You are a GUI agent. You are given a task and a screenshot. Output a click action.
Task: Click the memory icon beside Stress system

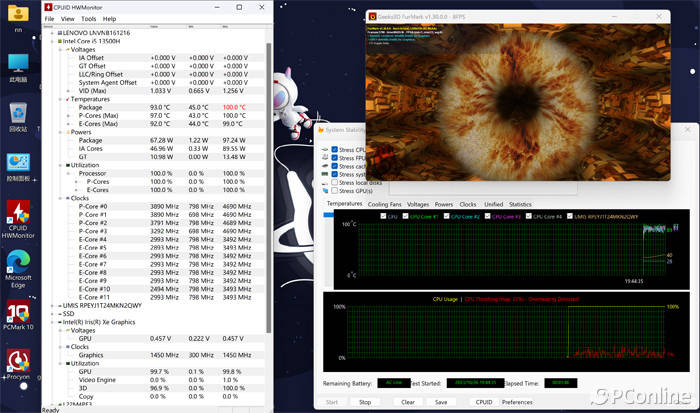point(325,174)
